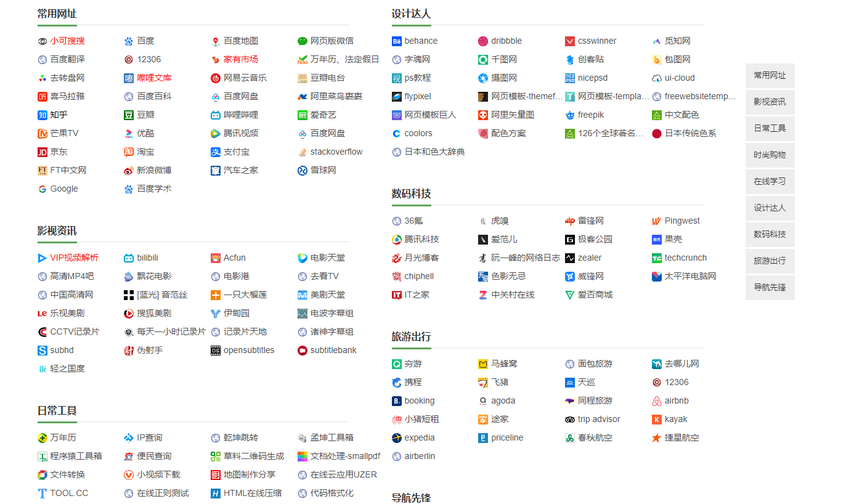Click the green 豆瓣 icon
854x504 pixels.
(x=129, y=115)
